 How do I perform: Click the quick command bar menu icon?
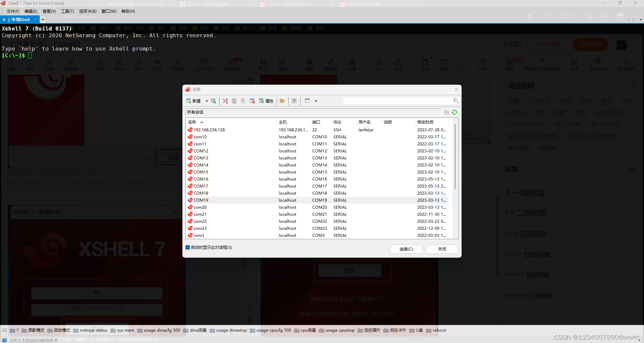click(x=5, y=330)
